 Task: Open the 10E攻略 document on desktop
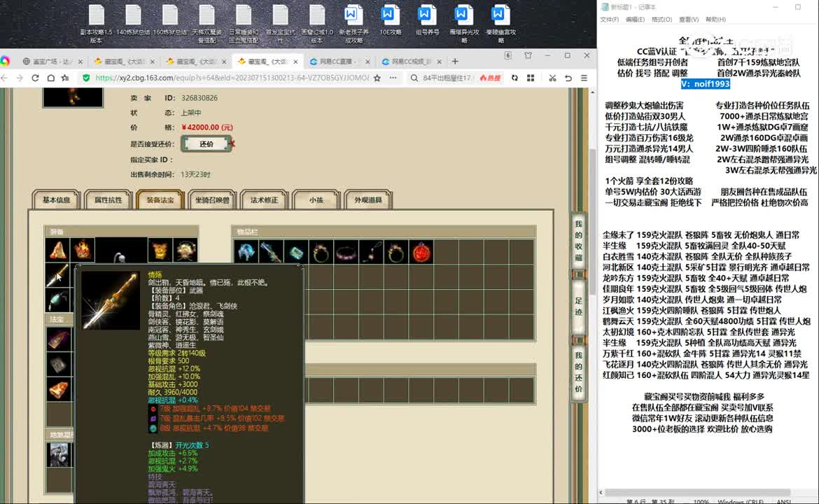[390, 21]
